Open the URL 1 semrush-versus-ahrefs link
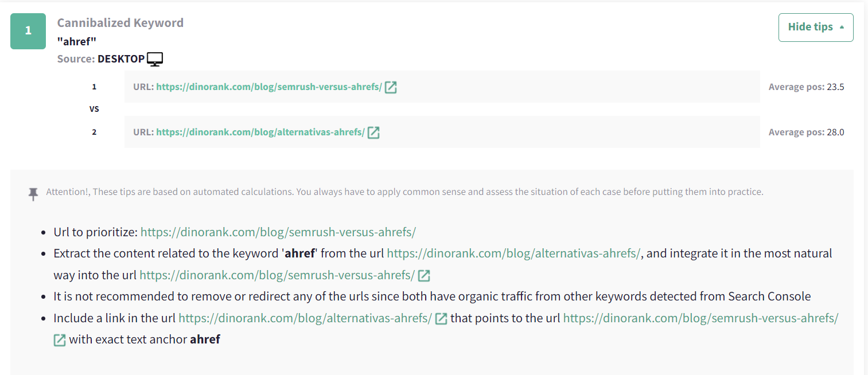Viewport: 868px width, 375px height. [269, 87]
